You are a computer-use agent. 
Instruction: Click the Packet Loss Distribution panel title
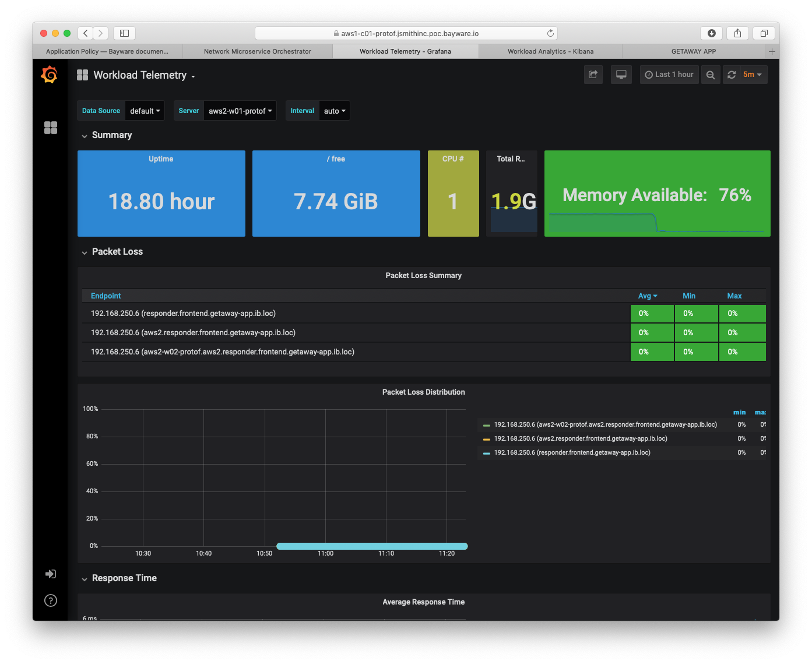coord(424,392)
